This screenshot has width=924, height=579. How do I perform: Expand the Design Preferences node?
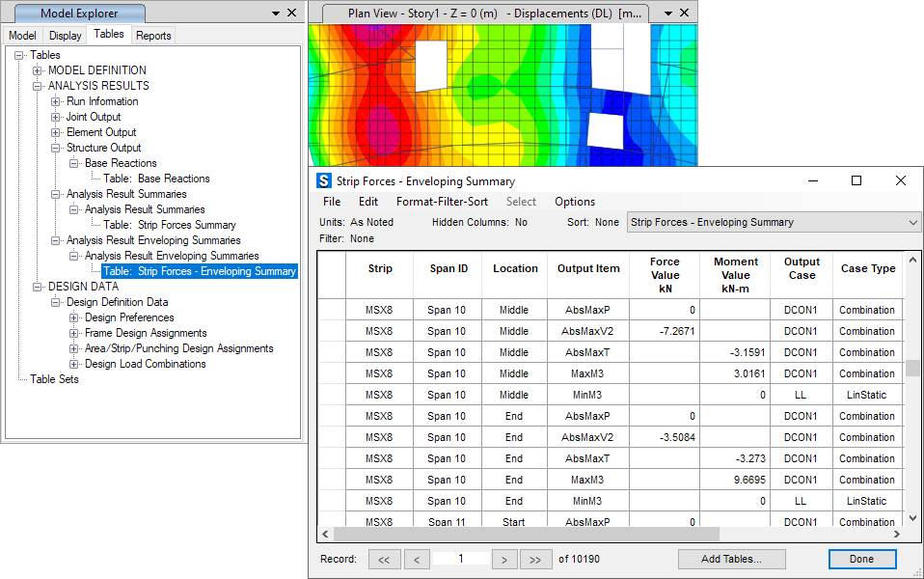[x=74, y=317]
